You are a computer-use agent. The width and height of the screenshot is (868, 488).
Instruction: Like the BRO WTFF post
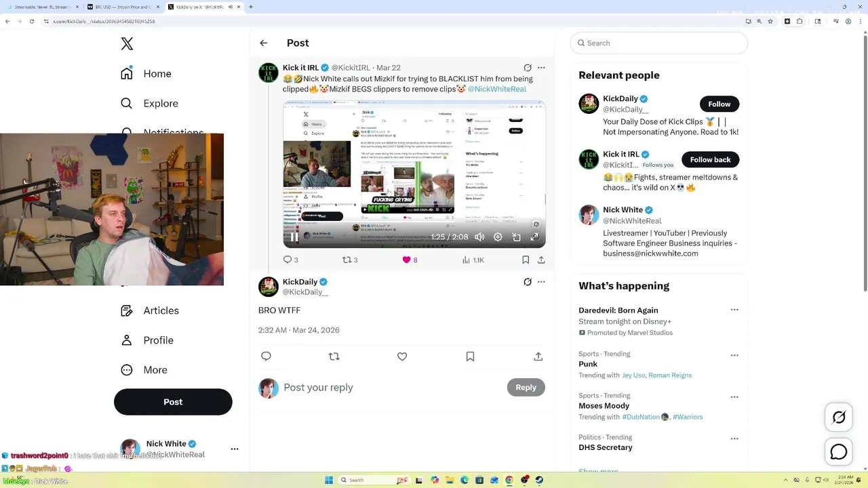coord(402,357)
